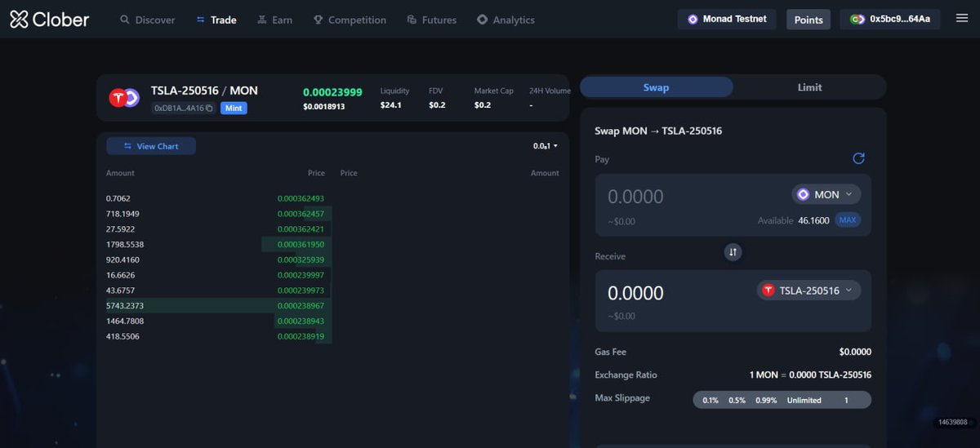Open the Competition page
The height and width of the screenshot is (448, 980).
tap(350, 20)
